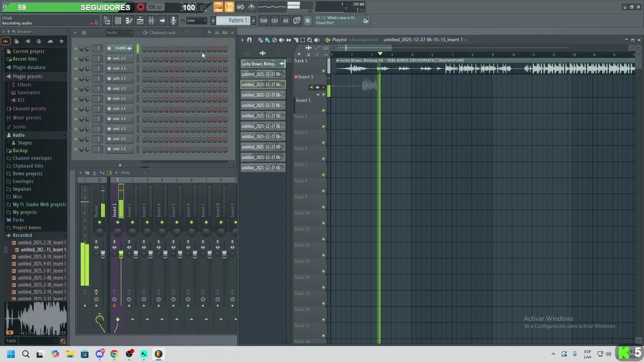Select the playlist Slip tool
The image size is (644, 362).
click(288, 40)
